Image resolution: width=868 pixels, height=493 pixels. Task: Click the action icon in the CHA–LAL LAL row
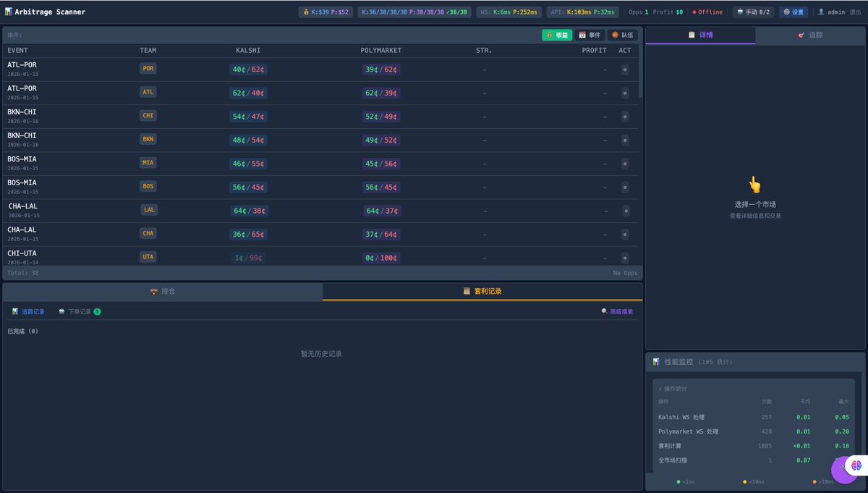coord(626,211)
